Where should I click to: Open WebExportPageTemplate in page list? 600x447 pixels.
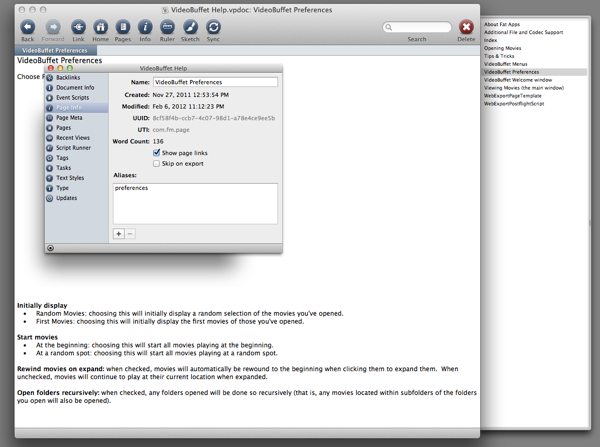(513, 96)
